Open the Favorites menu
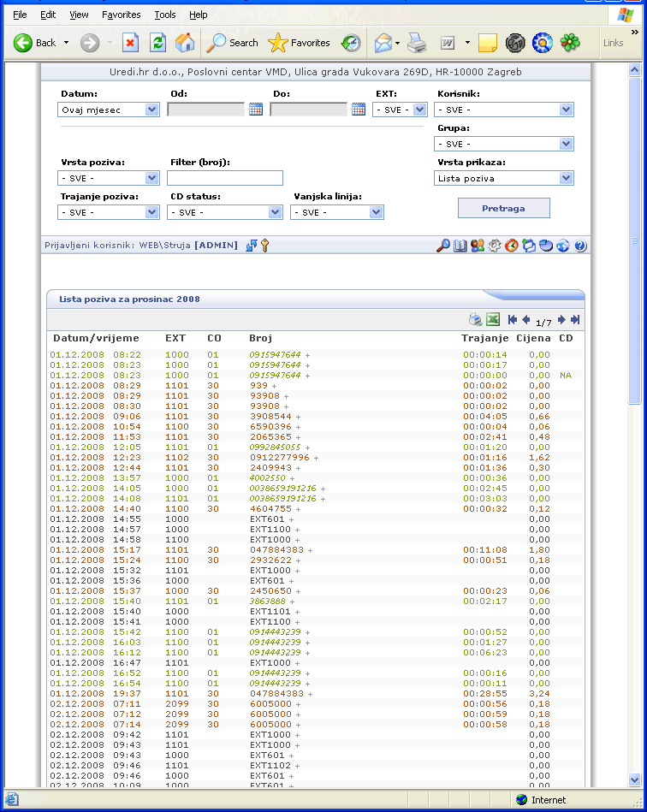Viewport: 647px width, 812px height. click(x=122, y=15)
